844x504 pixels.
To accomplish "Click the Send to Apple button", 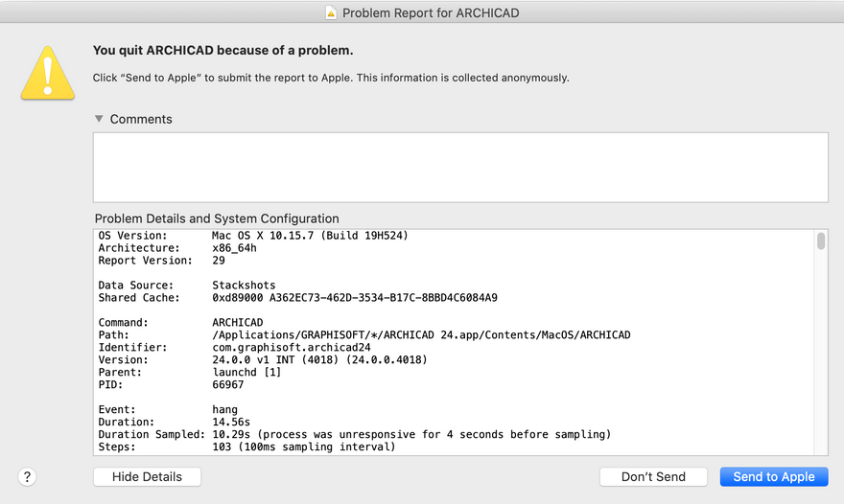I will point(773,476).
